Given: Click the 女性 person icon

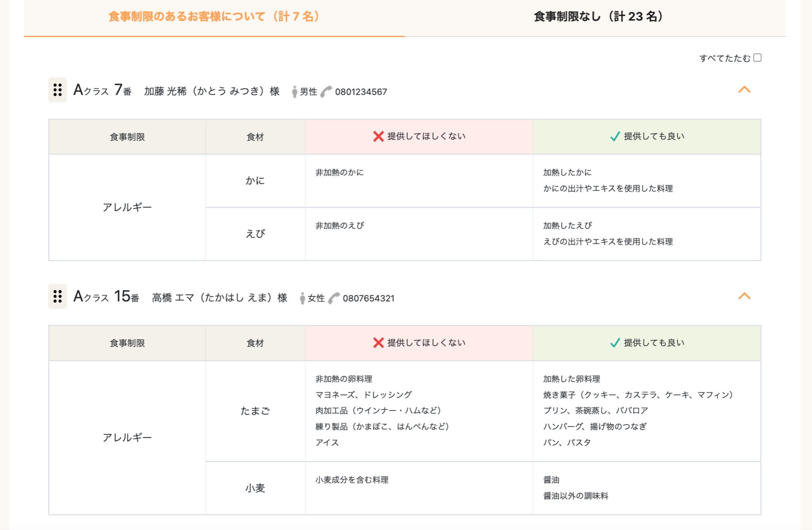Looking at the screenshot, I should [x=302, y=298].
